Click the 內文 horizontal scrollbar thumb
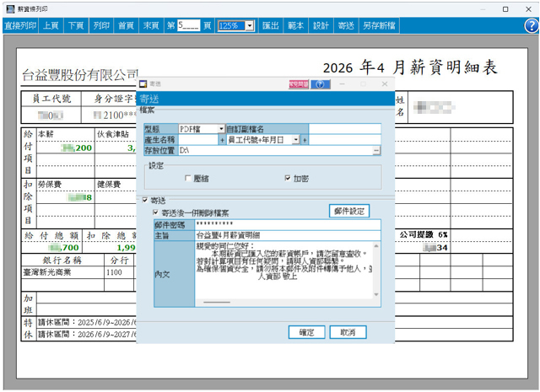The image size is (540, 392). point(217,303)
